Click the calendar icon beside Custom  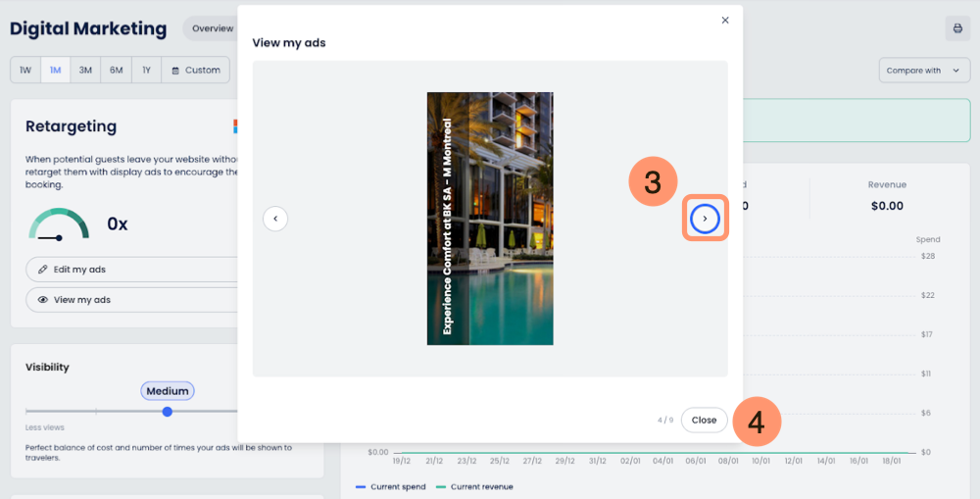[x=175, y=71]
